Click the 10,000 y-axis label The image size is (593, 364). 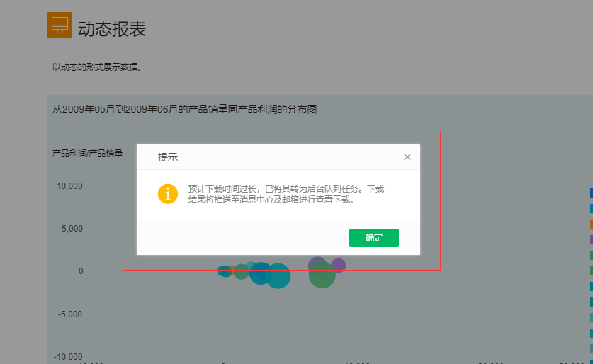pyautogui.click(x=69, y=186)
